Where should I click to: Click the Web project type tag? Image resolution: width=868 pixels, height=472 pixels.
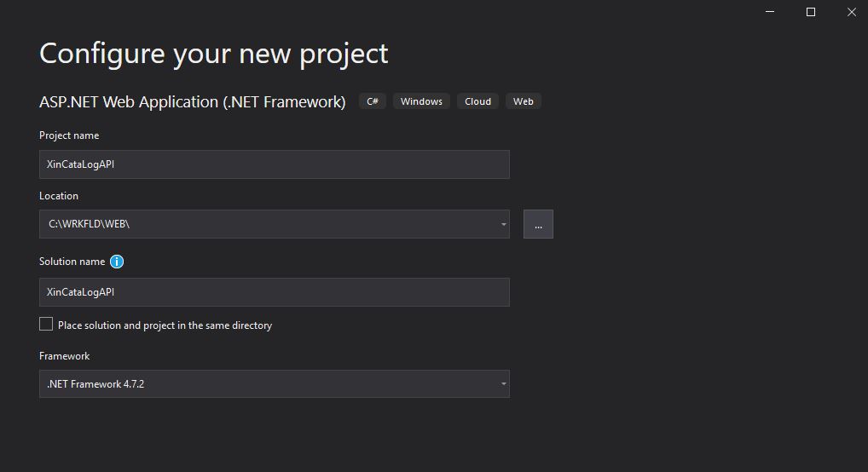tap(524, 101)
